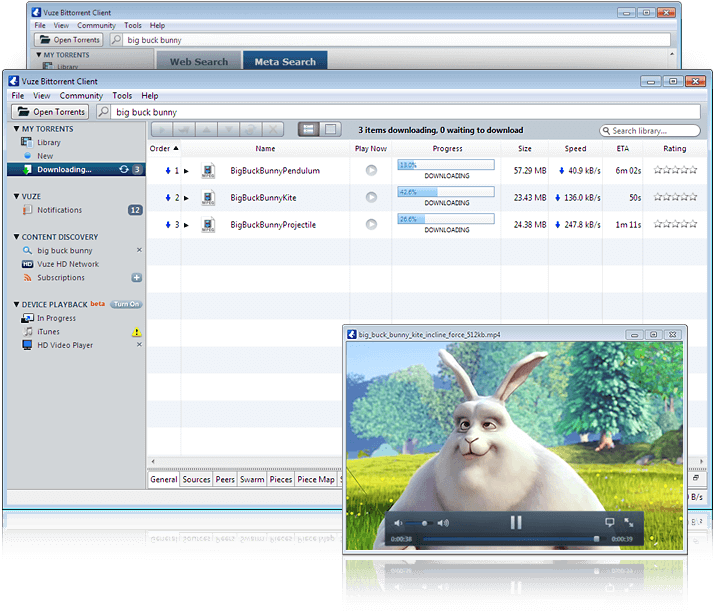
Task: Select Library in the sidebar
Action: pyautogui.click(x=49, y=142)
